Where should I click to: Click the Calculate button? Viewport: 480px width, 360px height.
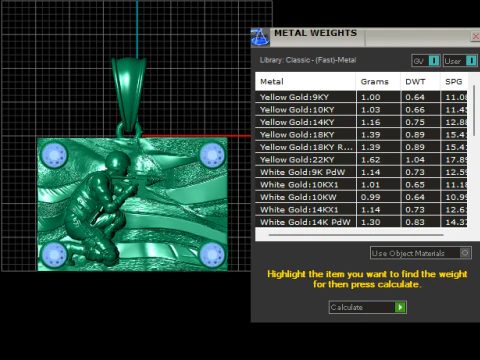pos(368,307)
